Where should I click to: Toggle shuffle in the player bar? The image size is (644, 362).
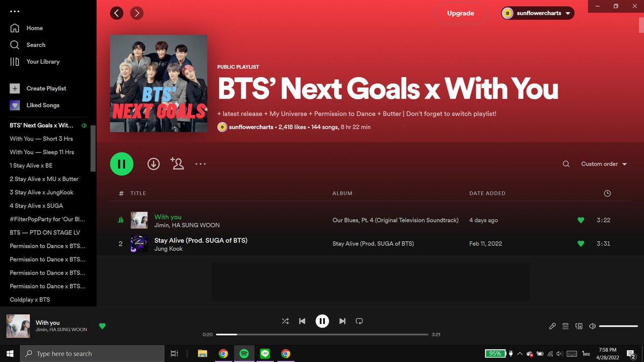coord(285,321)
